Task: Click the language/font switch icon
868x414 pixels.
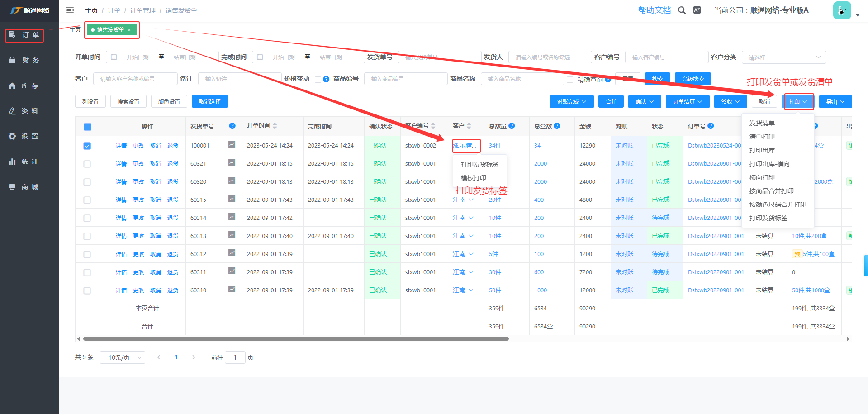Action: click(697, 10)
